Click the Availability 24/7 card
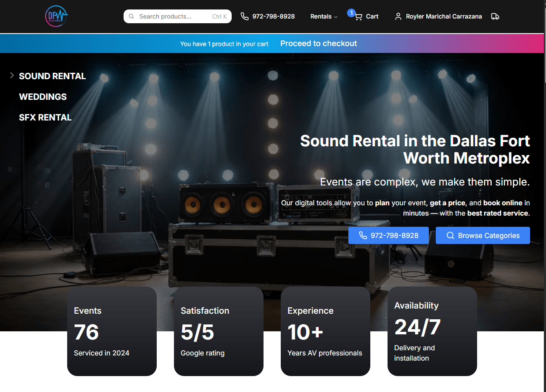546x392 pixels. click(432, 331)
